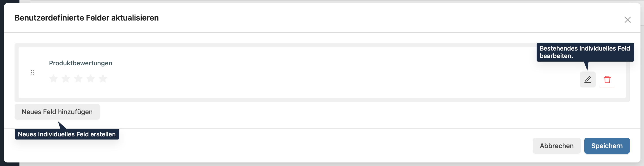Click the Bestehendes Individuelles Feld bearbeiten tooltip
Viewport: 644px width, 166px height.
(x=585, y=52)
